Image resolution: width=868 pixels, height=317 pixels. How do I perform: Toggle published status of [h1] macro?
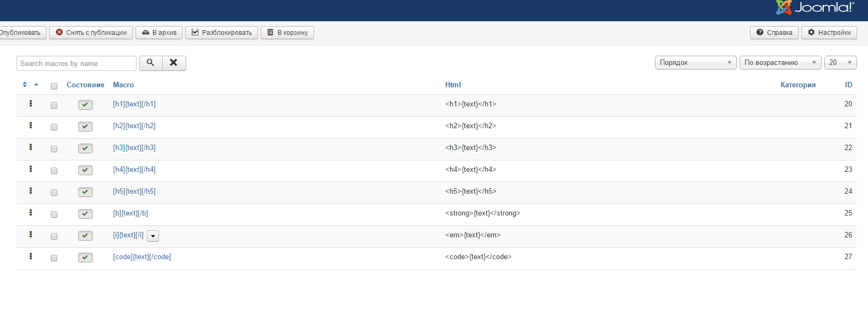click(x=85, y=105)
